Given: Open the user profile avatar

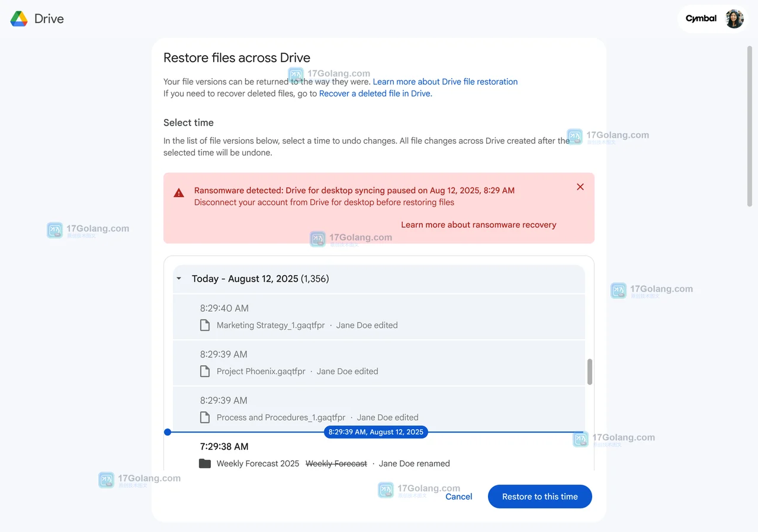Looking at the screenshot, I should (734, 19).
